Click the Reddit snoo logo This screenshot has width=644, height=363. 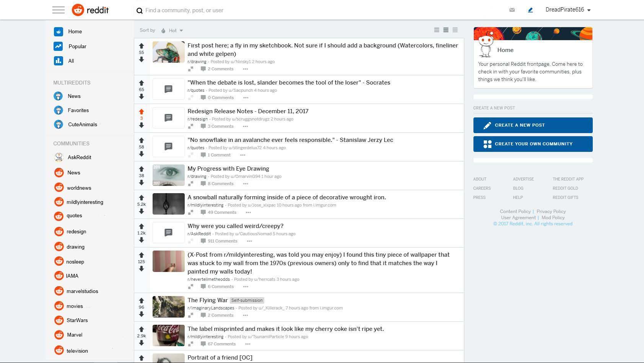click(78, 10)
